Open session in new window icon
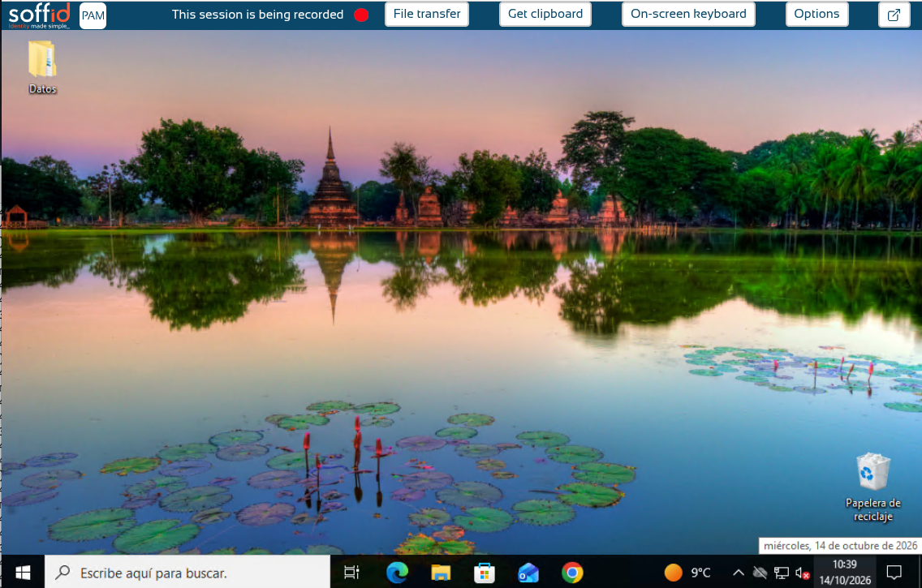922x588 pixels. click(894, 15)
